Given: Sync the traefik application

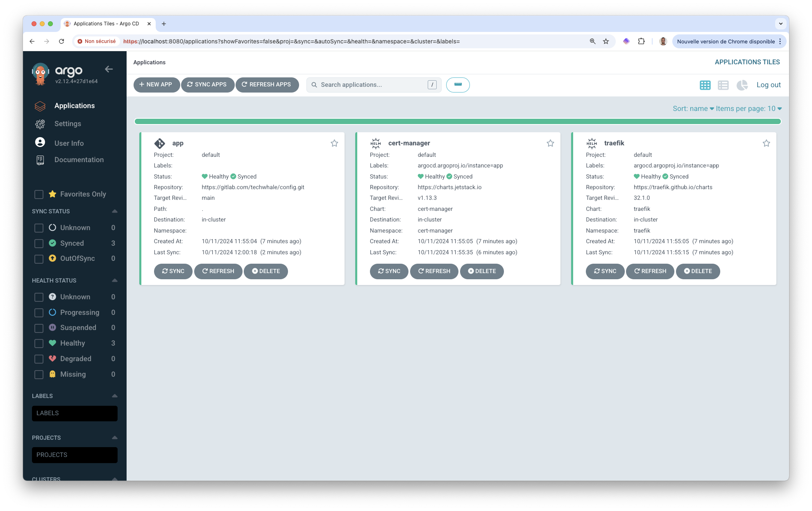Looking at the screenshot, I should 605,271.
